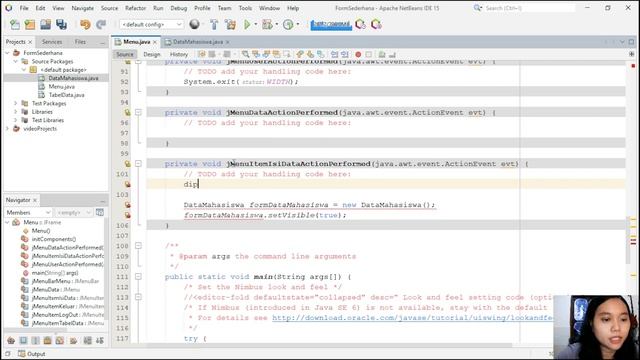Screen dimensions: 640x360
Task: Click the New File toolbar icon
Action: (15, 24)
